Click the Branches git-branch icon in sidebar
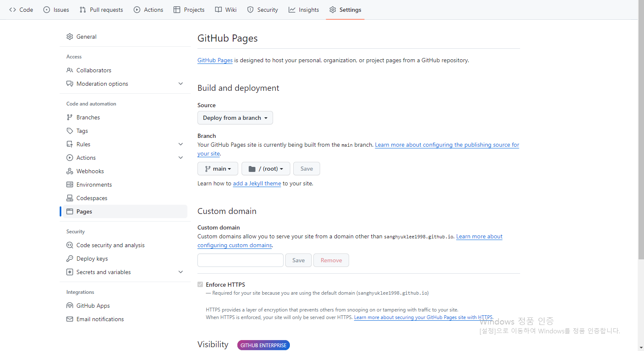The width and height of the screenshot is (644, 351). coord(70,117)
